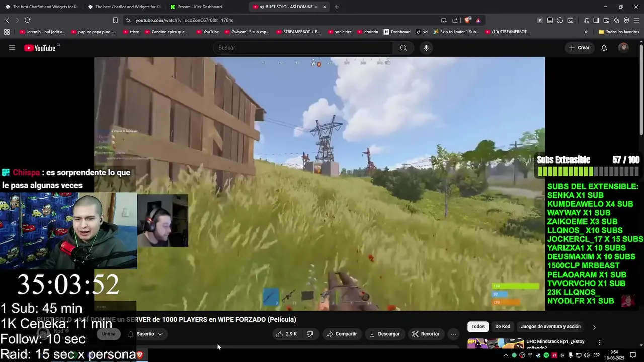Open Todos los favoritos folder
The height and width of the screenshot is (362, 644).
tap(619, 32)
